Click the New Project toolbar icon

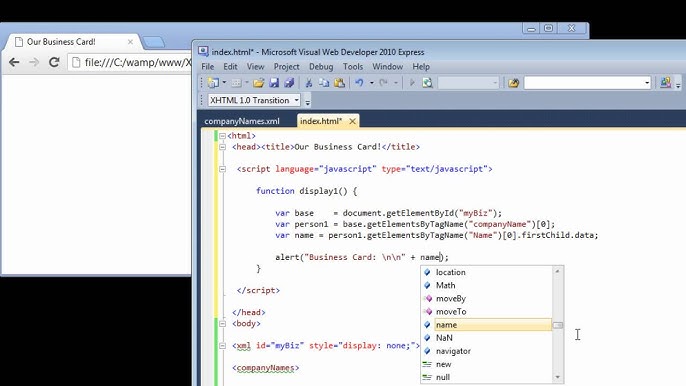(x=214, y=83)
